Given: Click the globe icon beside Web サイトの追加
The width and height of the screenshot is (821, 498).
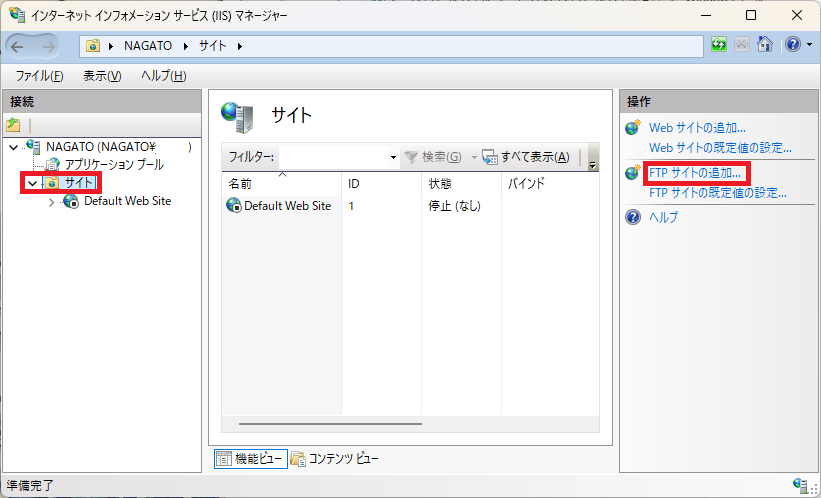Looking at the screenshot, I should [633, 127].
